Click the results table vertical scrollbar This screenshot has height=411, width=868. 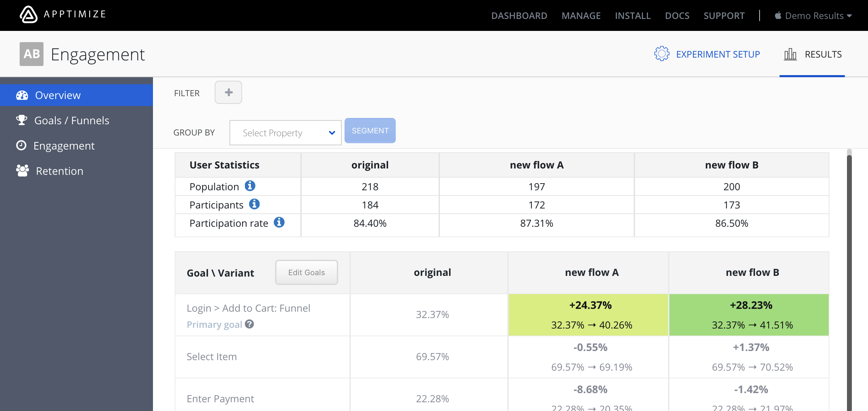tap(849, 281)
